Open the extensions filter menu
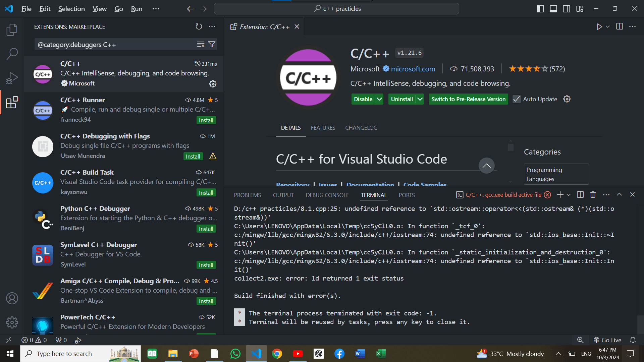 [x=212, y=44]
